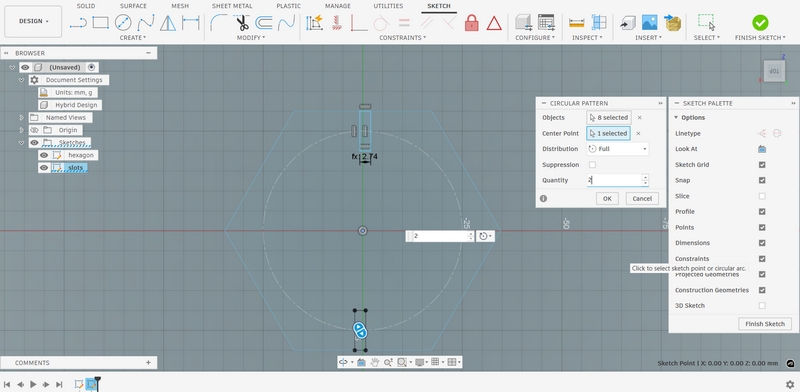Switch to the PLASTIC tab

[x=288, y=6]
